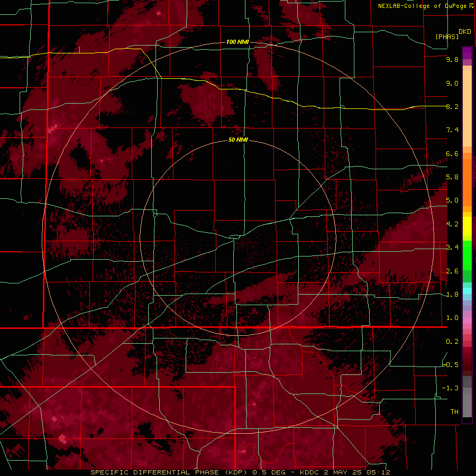Click the -1.3 value on color scale
Image resolution: width=476 pixels, height=476 pixels.
[x=450, y=388]
